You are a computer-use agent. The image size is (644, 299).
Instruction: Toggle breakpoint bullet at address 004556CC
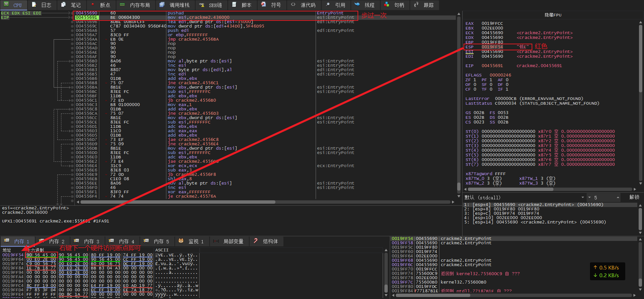click(x=72, y=118)
